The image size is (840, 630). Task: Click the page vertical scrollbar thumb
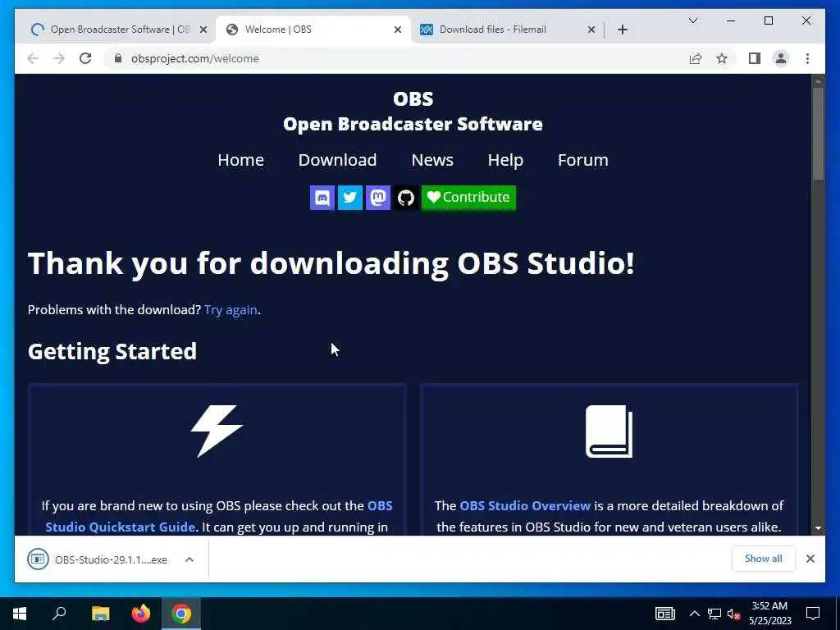point(818,134)
